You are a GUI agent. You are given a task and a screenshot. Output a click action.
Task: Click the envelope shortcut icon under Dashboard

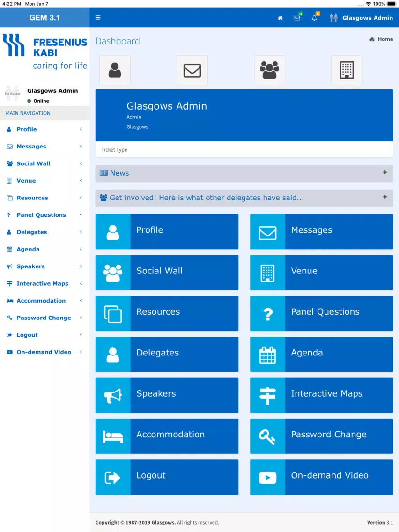point(192,70)
